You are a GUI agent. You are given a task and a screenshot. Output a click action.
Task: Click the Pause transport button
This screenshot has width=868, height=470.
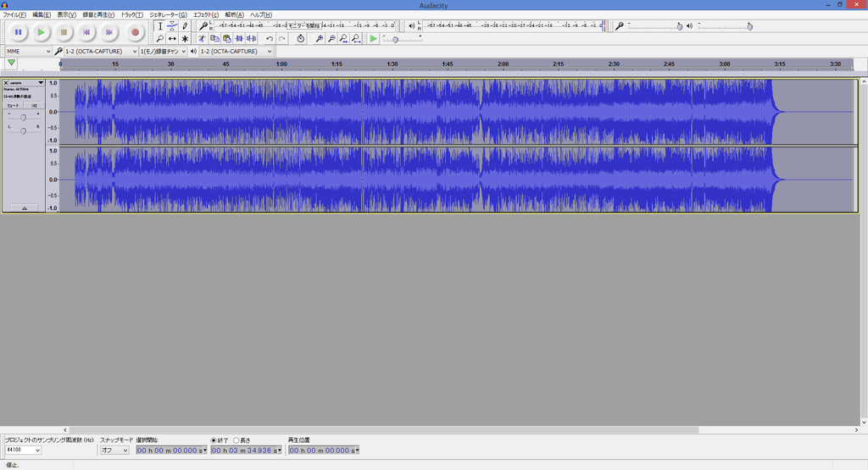[x=19, y=32]
